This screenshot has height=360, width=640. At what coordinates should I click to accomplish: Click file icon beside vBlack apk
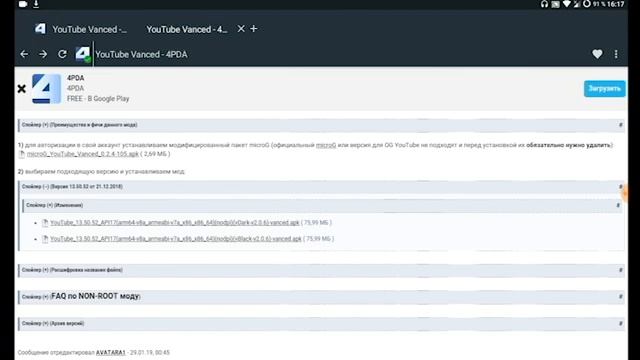[x=45, y=239]
